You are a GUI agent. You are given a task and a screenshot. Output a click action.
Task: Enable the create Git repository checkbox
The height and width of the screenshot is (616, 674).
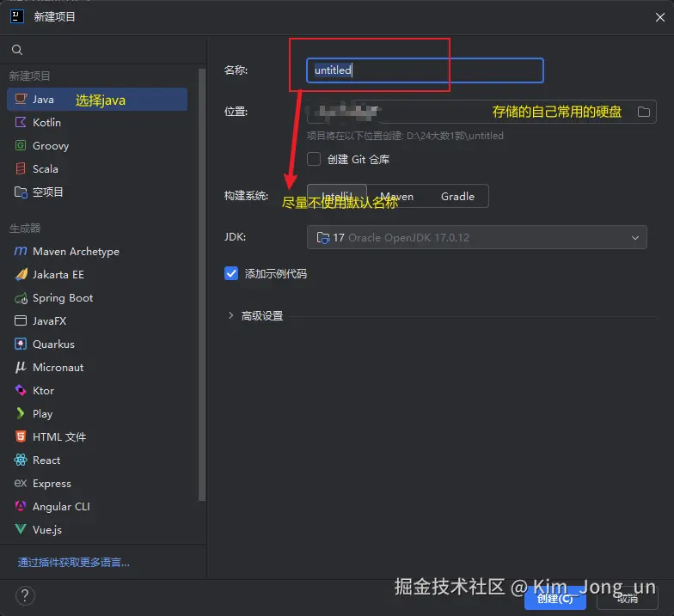pos(314,160)
